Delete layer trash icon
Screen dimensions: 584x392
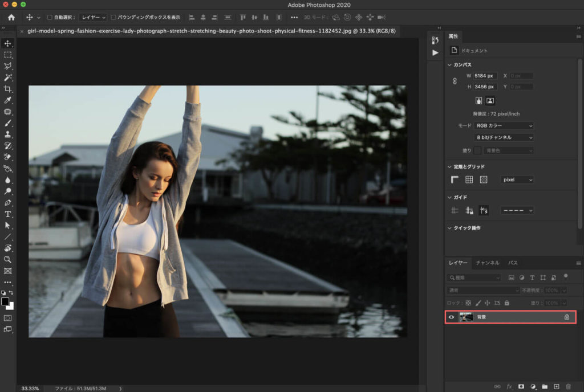(569, 387)
